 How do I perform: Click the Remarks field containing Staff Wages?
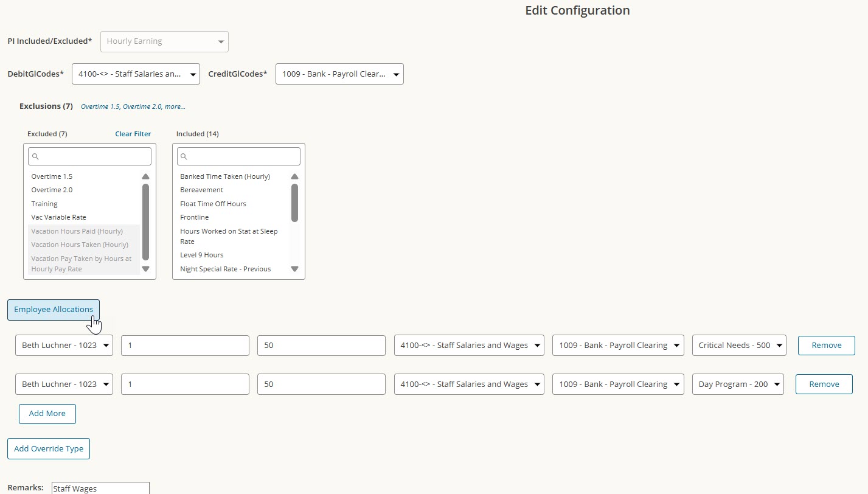[x=100, y=488]
